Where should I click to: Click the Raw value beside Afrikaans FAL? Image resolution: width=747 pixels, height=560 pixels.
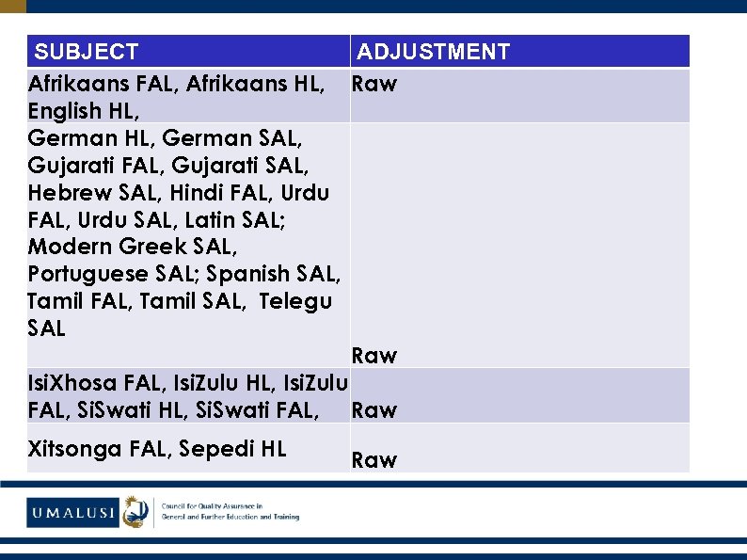374,84
